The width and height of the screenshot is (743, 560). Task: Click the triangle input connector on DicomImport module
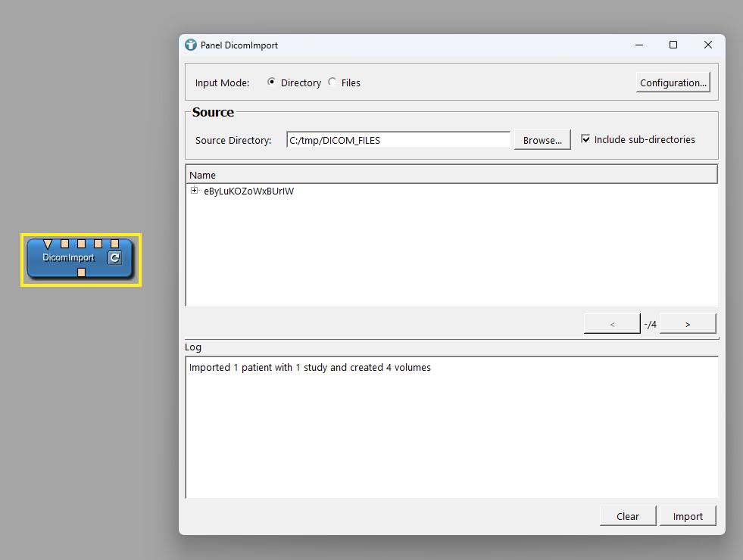[x=48, y=244]
